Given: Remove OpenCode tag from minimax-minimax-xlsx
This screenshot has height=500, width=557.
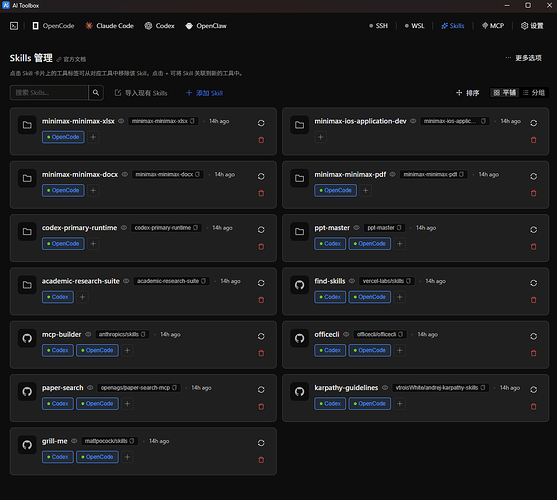Looking at the screenshot, I should 63,137.
